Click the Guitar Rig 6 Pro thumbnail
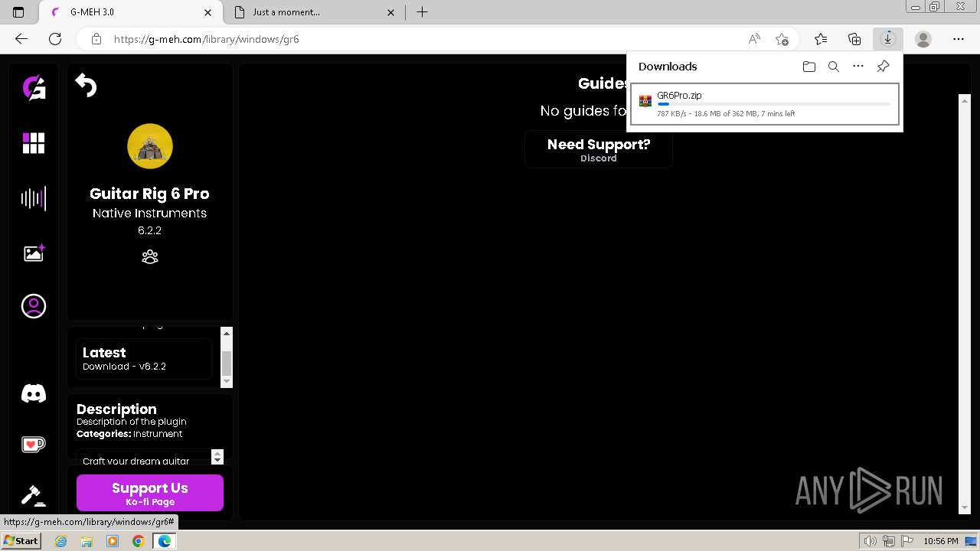The width and height of the screenshot is (980, 551). 150,146
